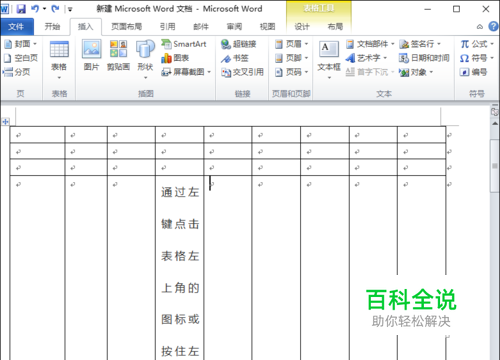Screen dimensions: 500x360
Task: Insert WordArt with 艺术字
Action: pyautogui.click(x=366, y=58)
